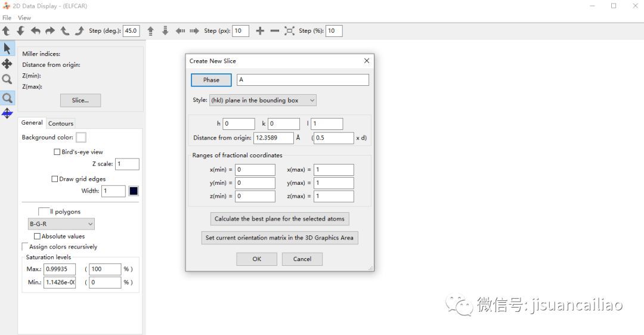Open the File menu
644x335 pixels.
click(7, 18)
